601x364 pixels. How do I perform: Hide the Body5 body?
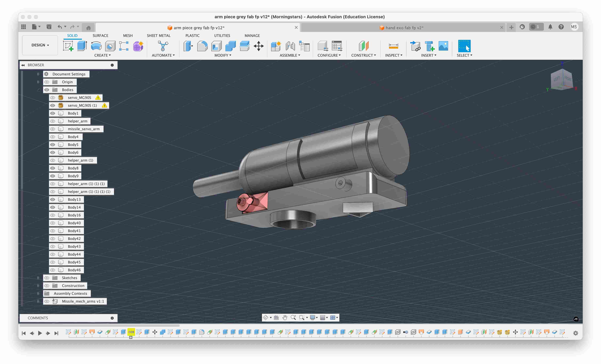[x=52, y=145]
